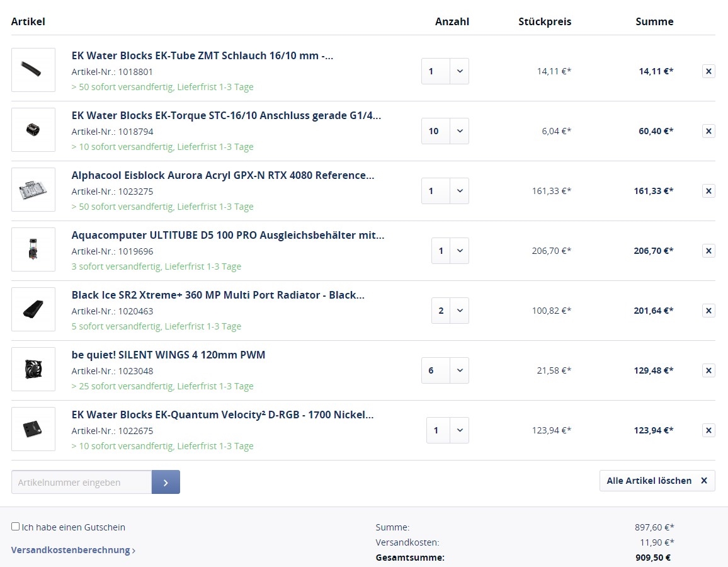This screenshot has width=728, height=567.
Task: Click the Gesamtsumme value 909,50 €
Action: coord(653,558)
